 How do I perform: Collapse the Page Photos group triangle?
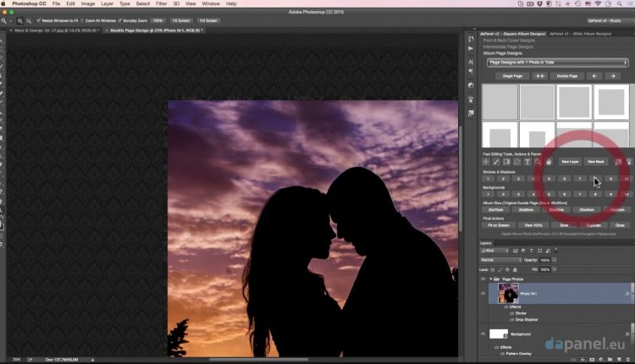[490, 279]
